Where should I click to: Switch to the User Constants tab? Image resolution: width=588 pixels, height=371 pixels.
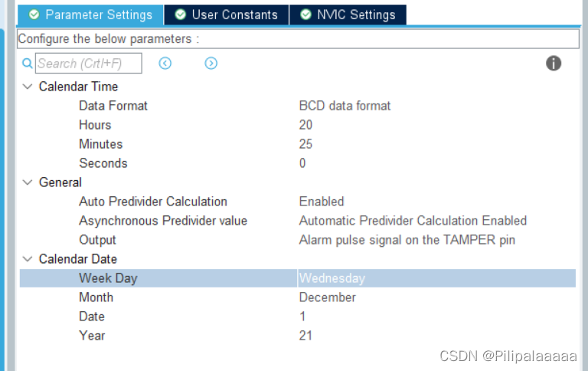coord(227,15)
